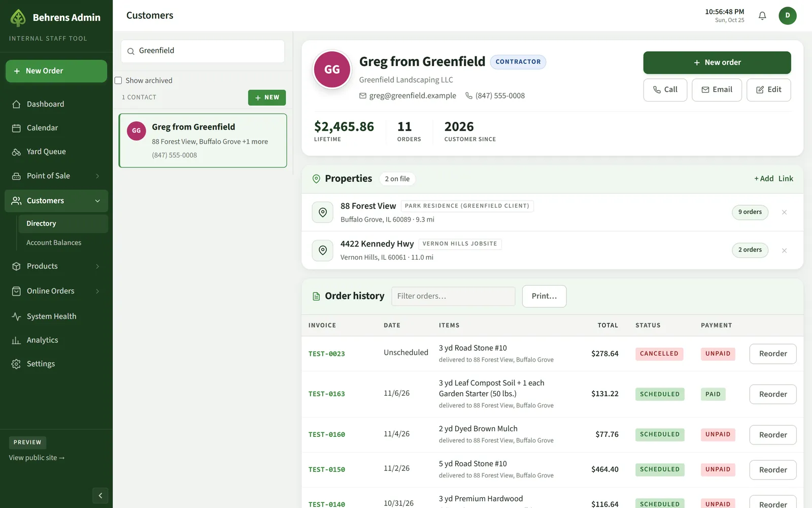
Task: Open the Yard Queue page
Action: tap(56, 152)
